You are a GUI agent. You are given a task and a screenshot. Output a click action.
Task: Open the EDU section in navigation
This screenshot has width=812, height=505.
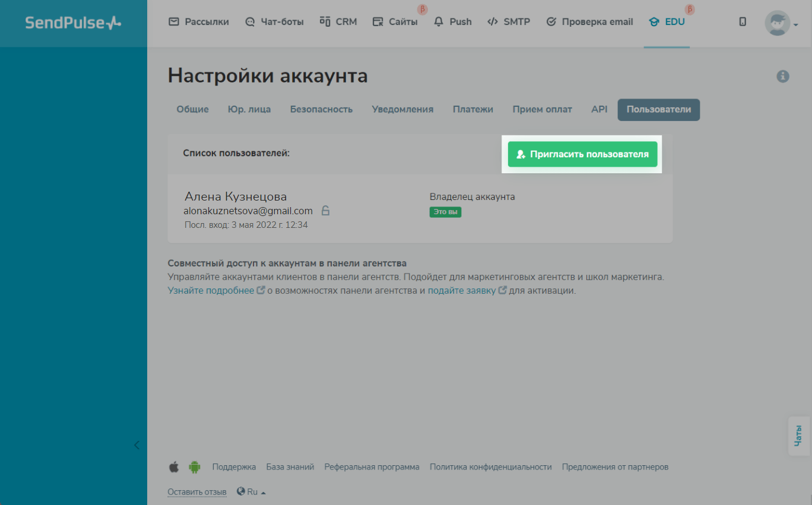coord(667,22)
